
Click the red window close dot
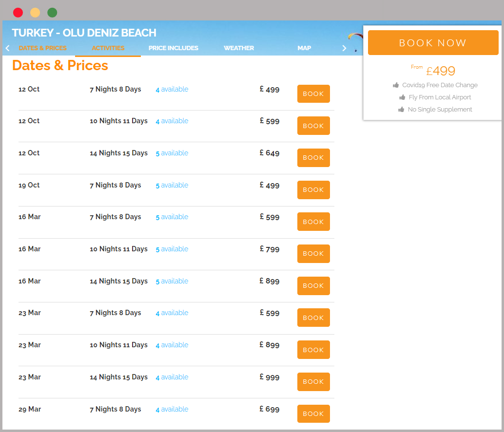pos(18,13)
